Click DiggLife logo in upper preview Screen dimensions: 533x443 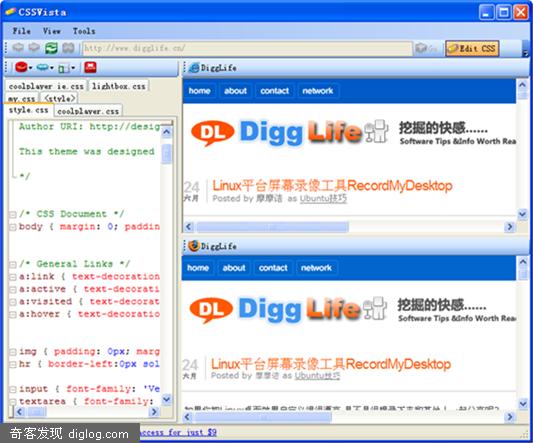click(289, 132)
